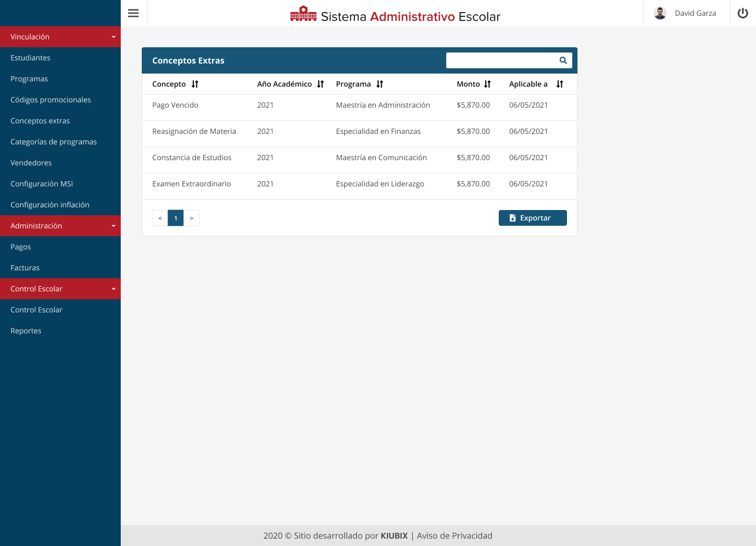The width and height of the screenshot is (756, 546).
Task: Go to previous page in pagination
Action: click(x=160, y=218)
